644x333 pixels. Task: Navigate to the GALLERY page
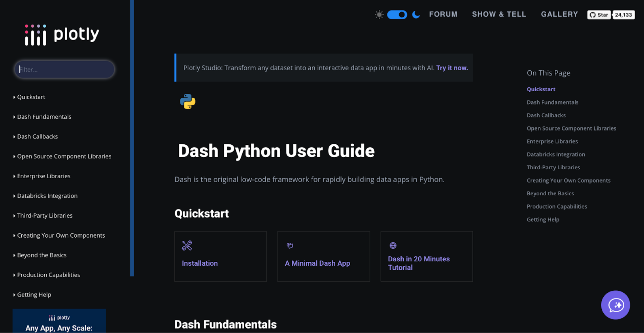click(559, 14)
